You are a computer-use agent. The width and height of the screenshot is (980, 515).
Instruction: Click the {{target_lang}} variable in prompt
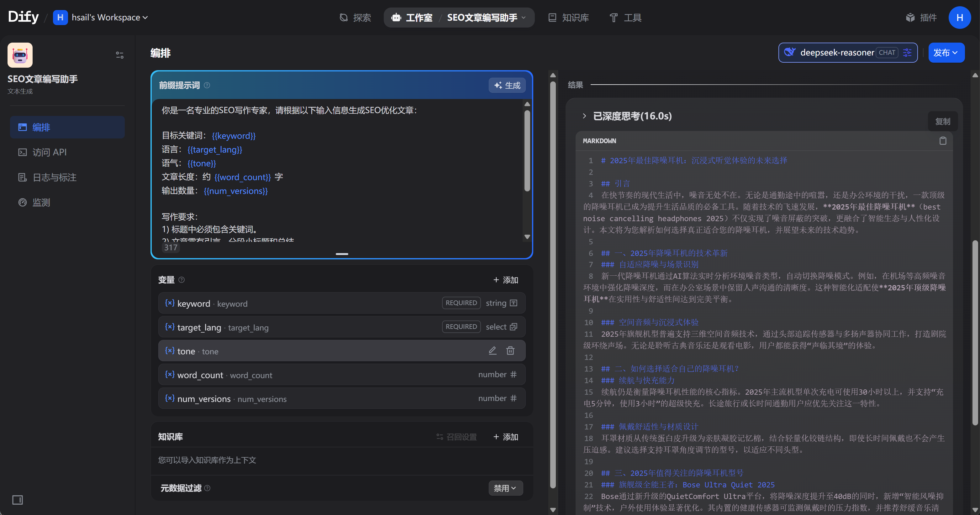(214, 150)
